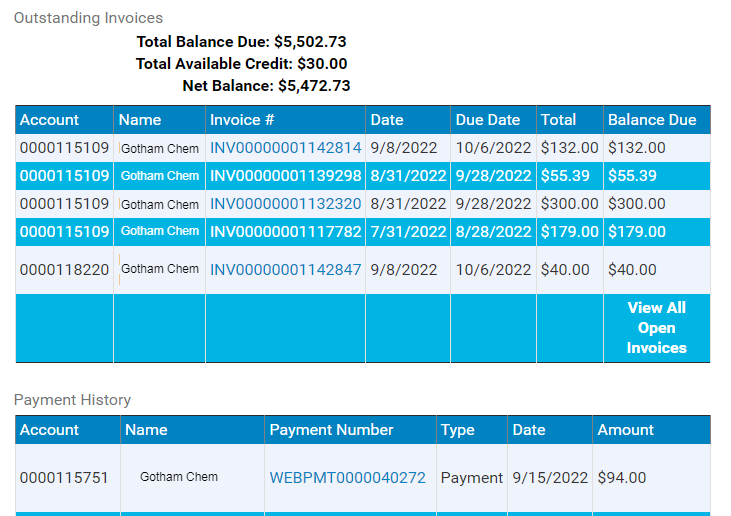
Task: Open payment WEBPMT0000040272
Action: coord(347,478)
